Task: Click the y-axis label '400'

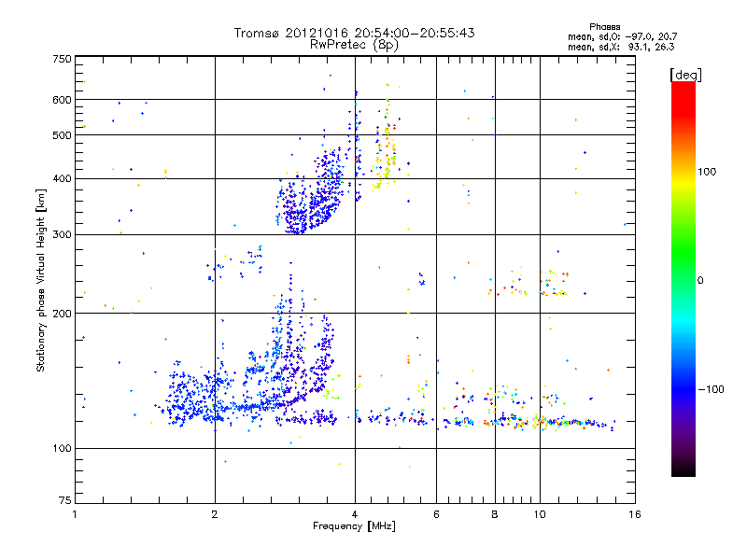Action: (x=62, y=178)
